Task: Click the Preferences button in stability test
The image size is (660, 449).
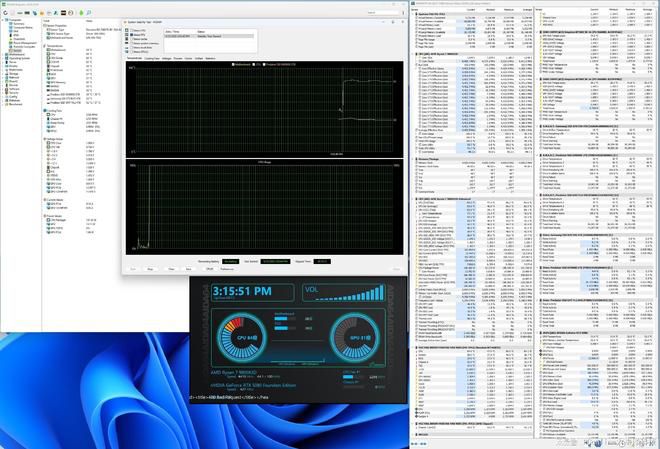Action: pyautogui.click(x=227, y=269)
